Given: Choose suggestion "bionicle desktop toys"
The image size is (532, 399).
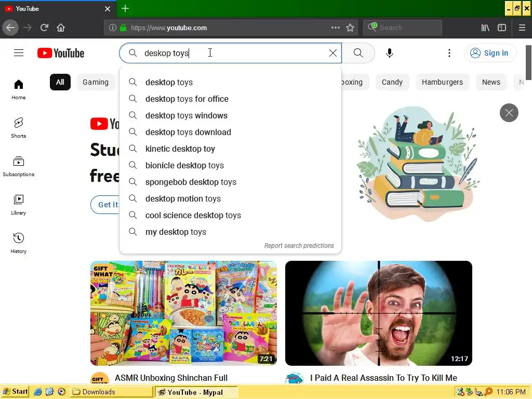Looking at the screenshot, I should [230, 165].
